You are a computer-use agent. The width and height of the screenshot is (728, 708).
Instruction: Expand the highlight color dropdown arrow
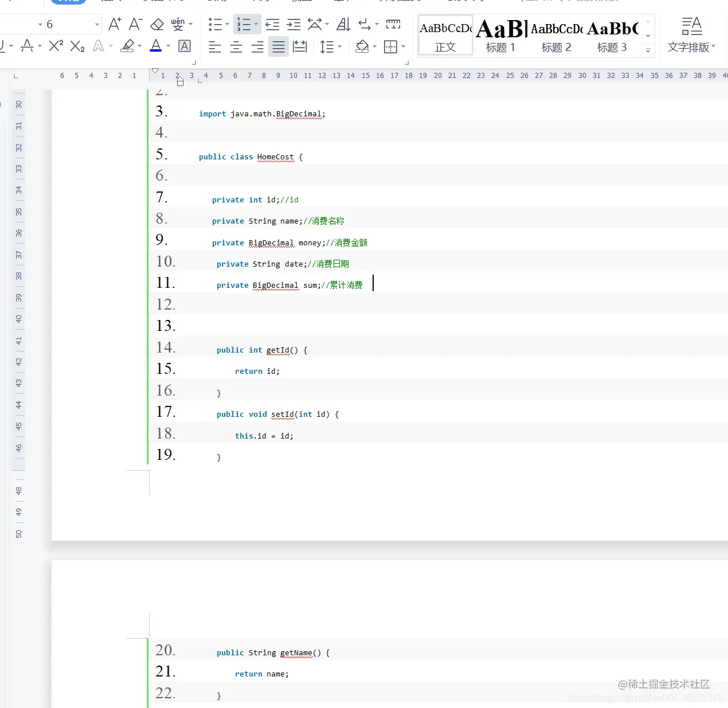140,46
